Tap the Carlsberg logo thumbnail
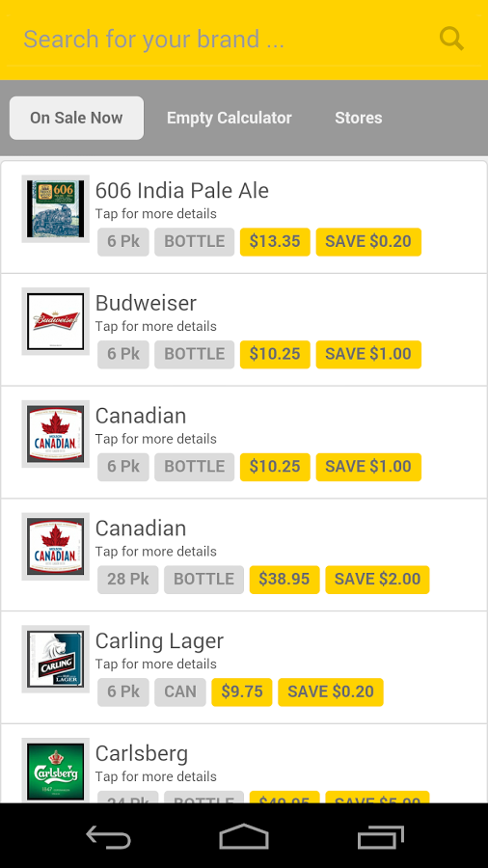The width and height of the screenshot is (488, 868). 55,772
